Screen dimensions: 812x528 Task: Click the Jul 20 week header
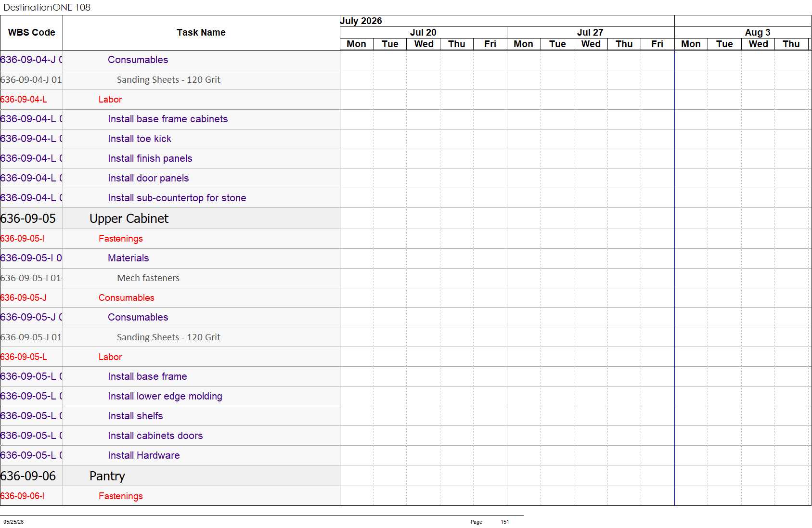pos(423,32)
